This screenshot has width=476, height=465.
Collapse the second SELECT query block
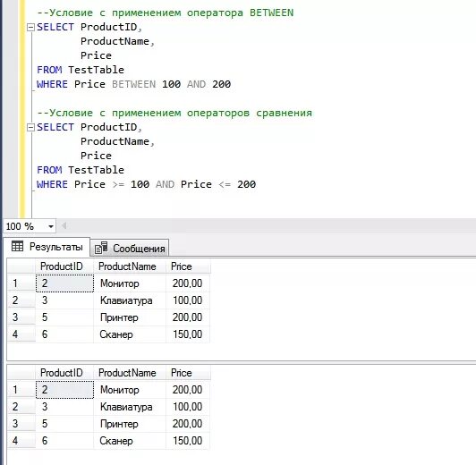30,128
